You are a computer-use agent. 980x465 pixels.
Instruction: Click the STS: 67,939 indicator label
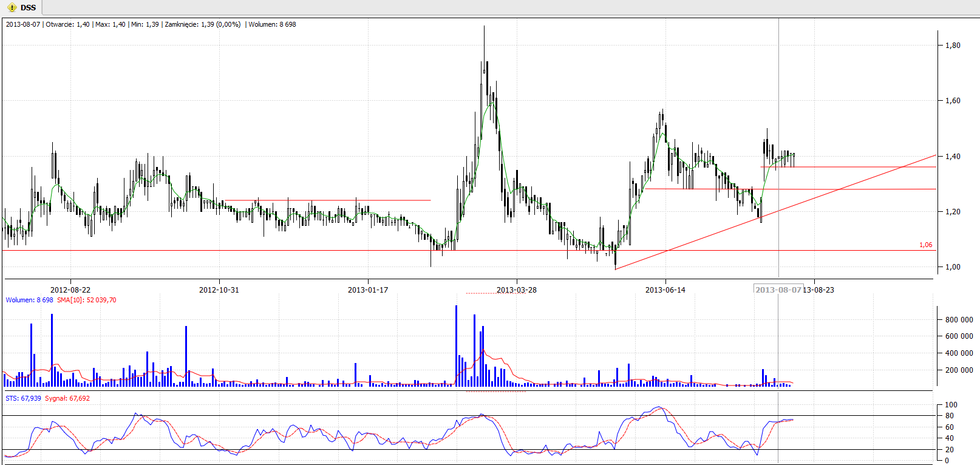click(x=24, y=398)
